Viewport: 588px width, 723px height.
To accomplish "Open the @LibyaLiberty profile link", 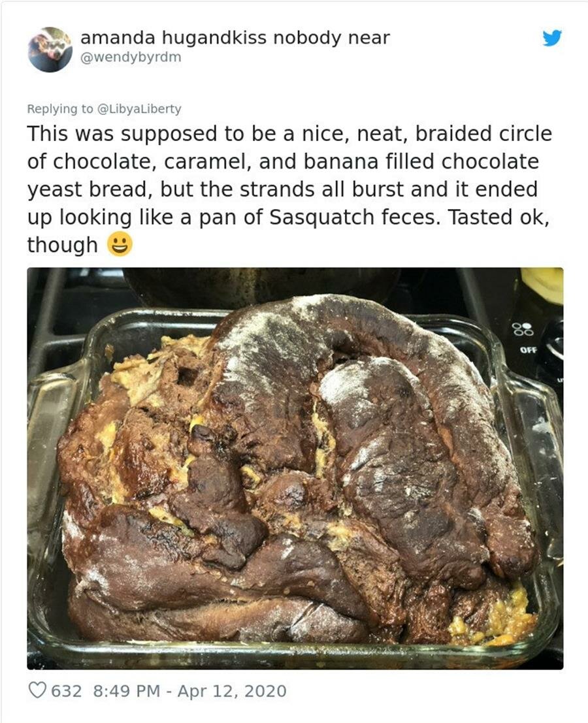I will [139, 109].
